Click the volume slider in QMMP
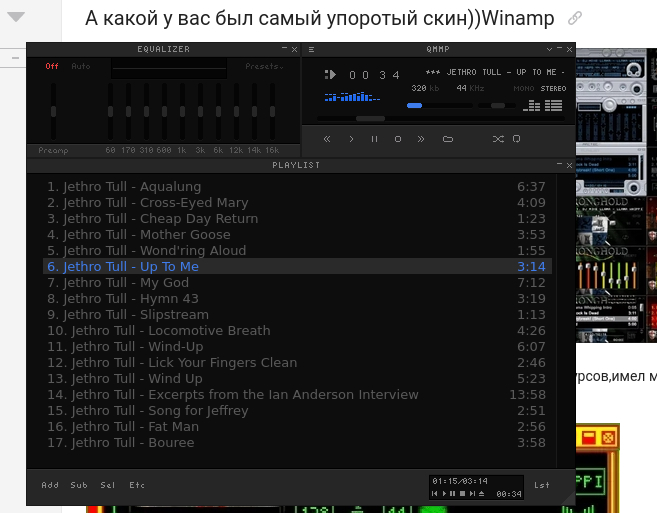The height and width of the screenshot is (513, 657). pyautogui.click(x=440, y=106)
